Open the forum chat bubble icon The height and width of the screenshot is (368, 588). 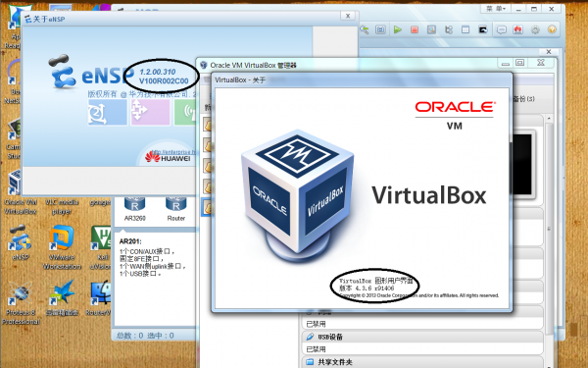(x=501, y=29)
